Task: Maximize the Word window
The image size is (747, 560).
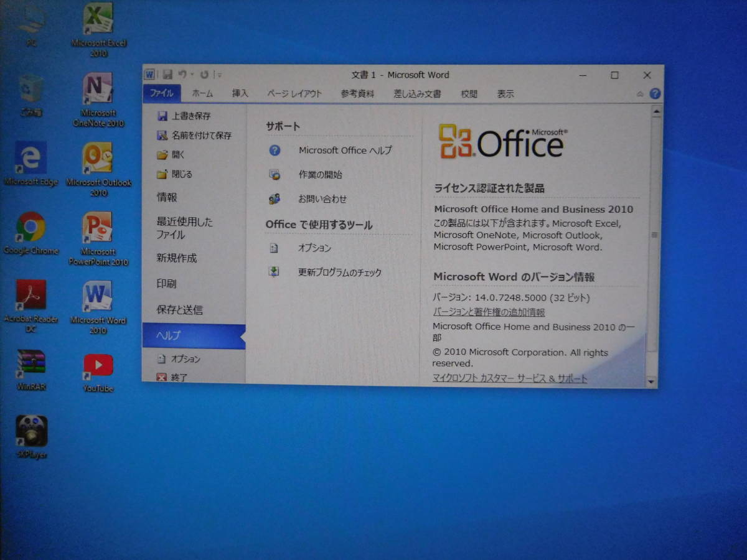Action: 614,75
